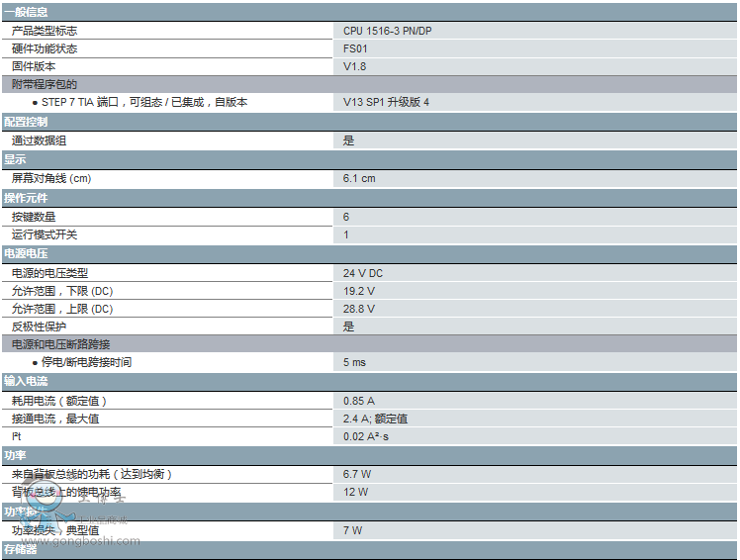Select the CPU 1516-3 PN/DP value
This screenshot has height=560, width=740.
pyautogui.click(x=387, y=31)
